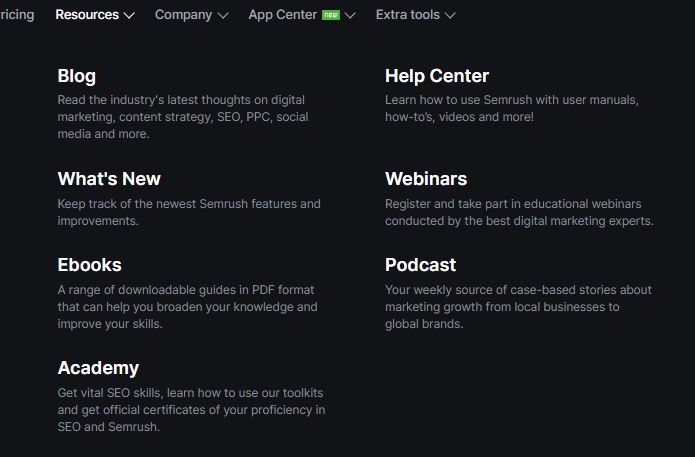Click the Webinars description about educational webinars
The image size is (695, 457).
[x=518, y=212]
